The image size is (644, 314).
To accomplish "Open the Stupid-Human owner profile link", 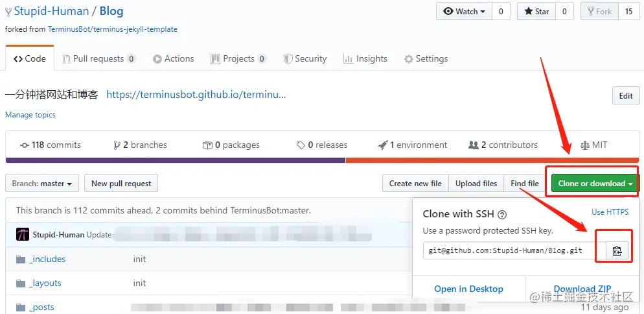I will pos(51,11).
